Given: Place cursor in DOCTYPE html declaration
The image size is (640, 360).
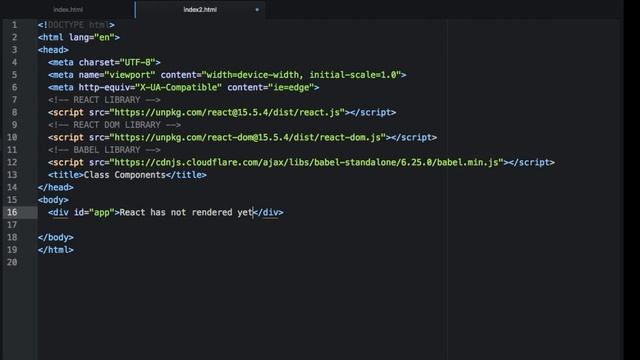Looking at the screenshot, I should [76, 25].
